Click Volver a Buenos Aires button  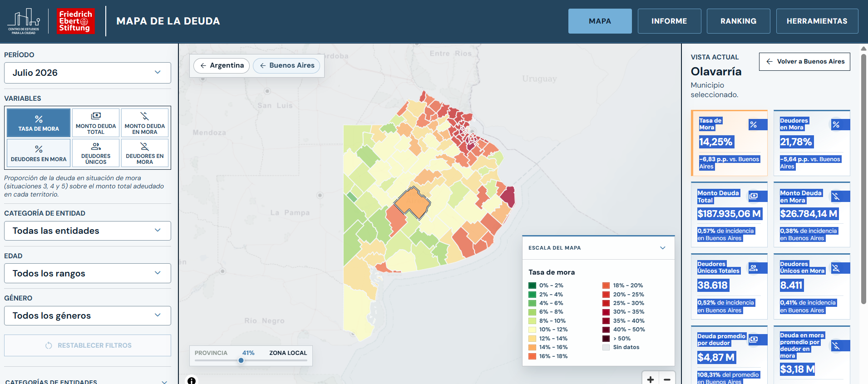[x=804, y=62]
